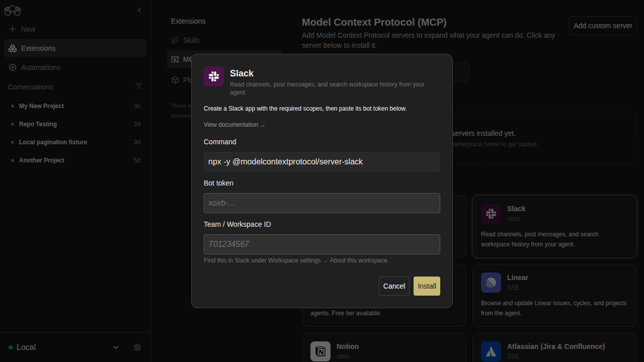Click the 3s timestamp on My New Project
The height and width of the screenshot is (362, 644).
click(137, 106)
